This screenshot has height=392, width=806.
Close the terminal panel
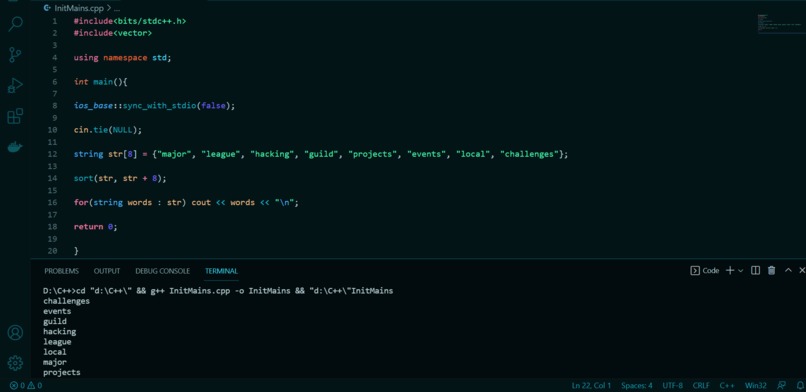click(x=802, y=270)
